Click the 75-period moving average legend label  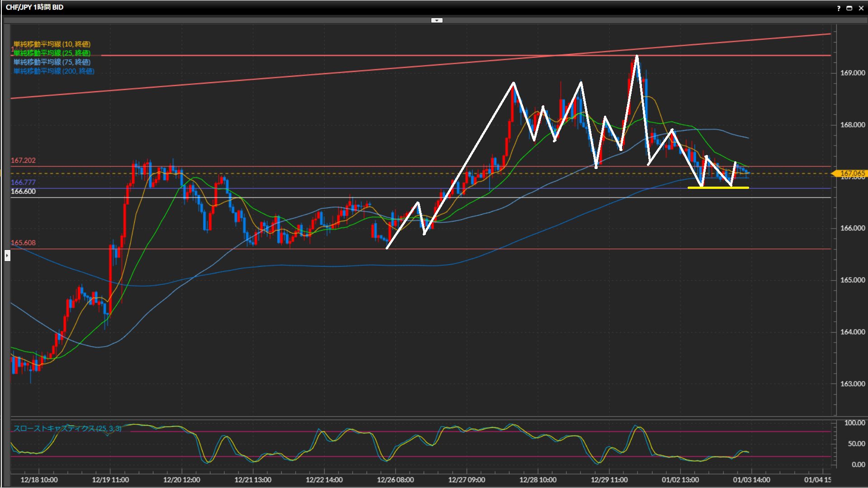(52, 62)
